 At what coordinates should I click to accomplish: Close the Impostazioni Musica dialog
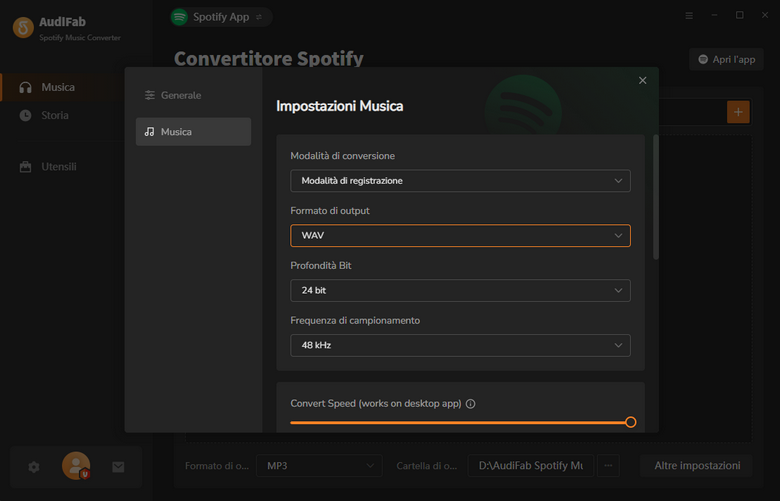tap(642, 81)
